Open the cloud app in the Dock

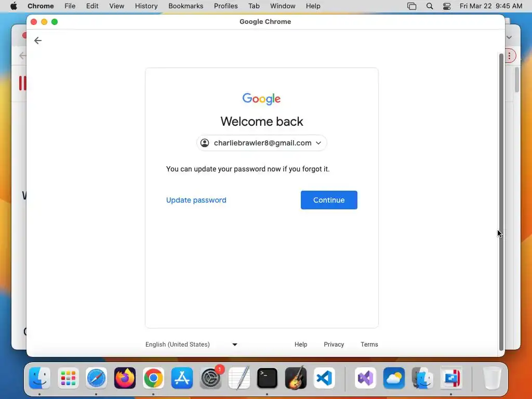(394, 378)
